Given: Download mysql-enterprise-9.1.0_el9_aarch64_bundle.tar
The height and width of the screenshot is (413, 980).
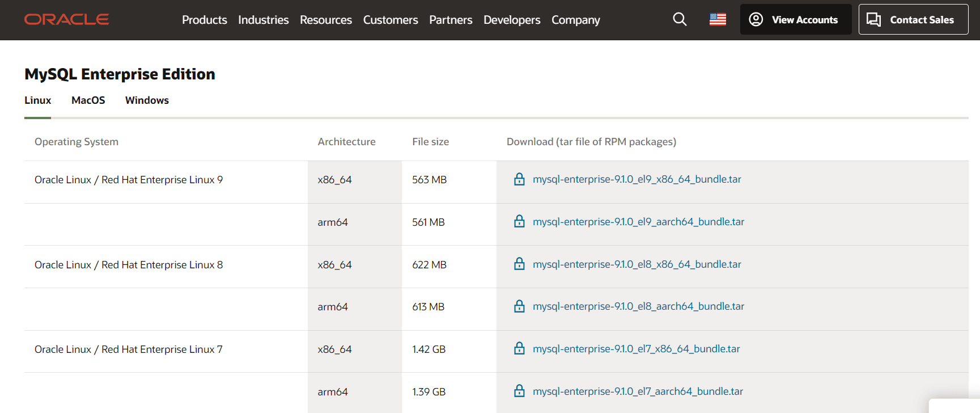Looking at the screenshot, I should point(639,222).
